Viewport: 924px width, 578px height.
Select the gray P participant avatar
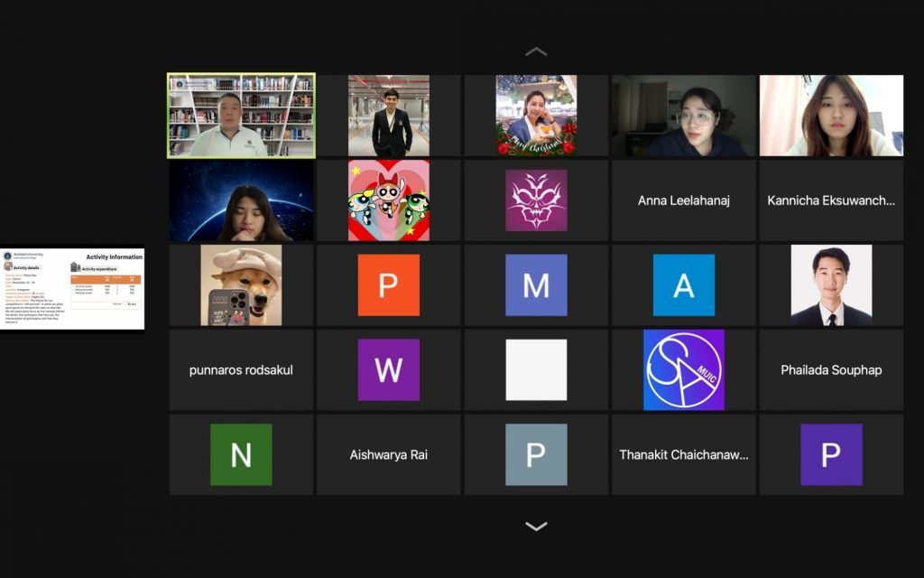[536, 454]
